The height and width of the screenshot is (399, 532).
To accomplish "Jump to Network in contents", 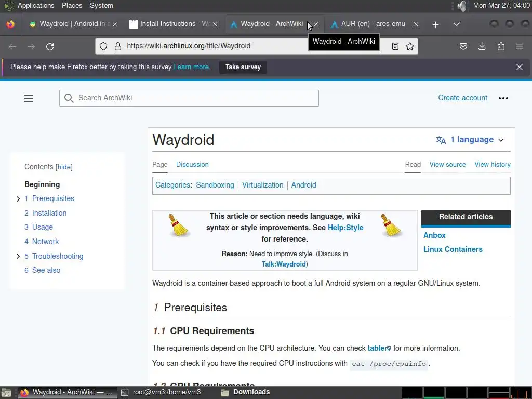I will [x=46, y=242].
